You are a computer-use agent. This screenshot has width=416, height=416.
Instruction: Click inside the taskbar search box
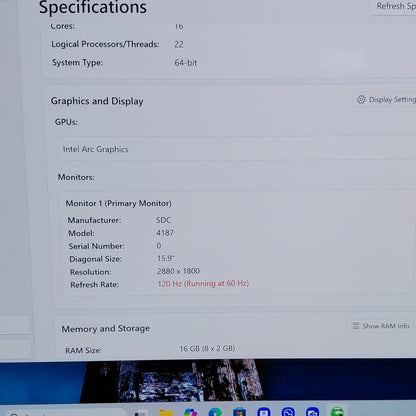click(65, 413)
